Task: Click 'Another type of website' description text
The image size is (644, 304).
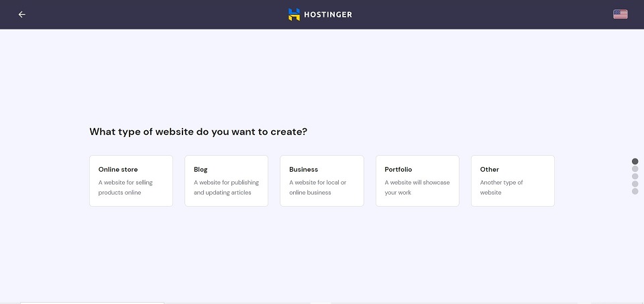Action: click(502, 187)
